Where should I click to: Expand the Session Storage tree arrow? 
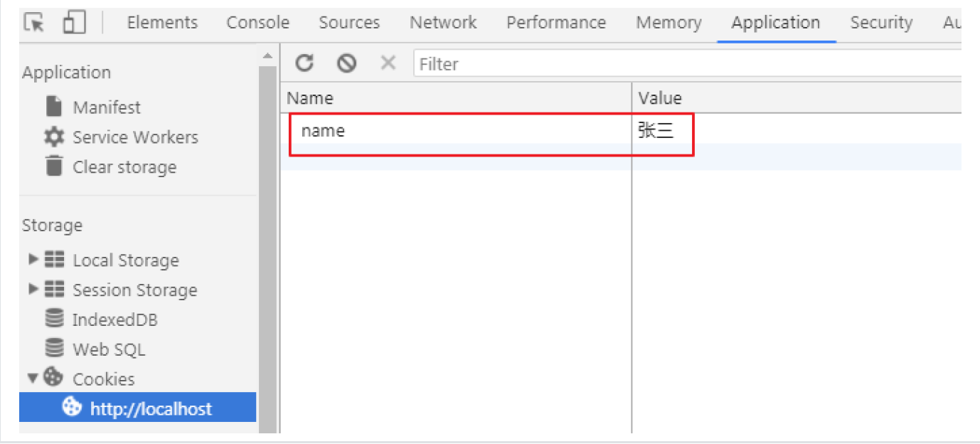[x=33, y=289]
